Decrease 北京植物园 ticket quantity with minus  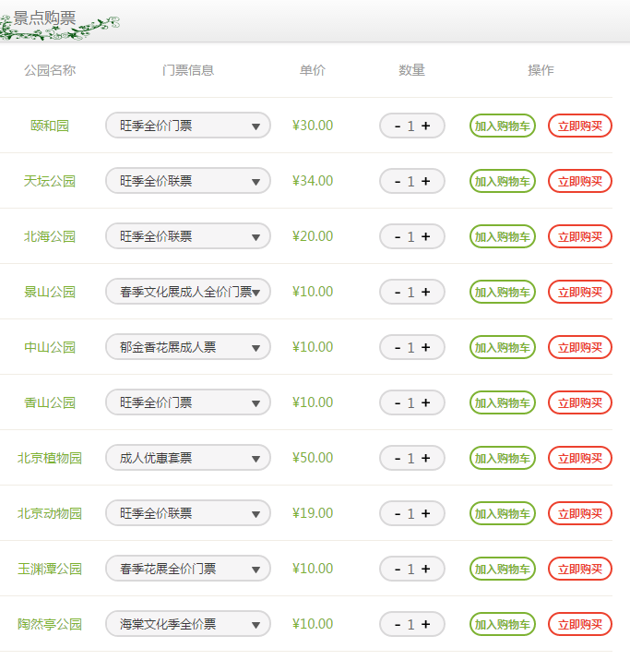point(398,459)
